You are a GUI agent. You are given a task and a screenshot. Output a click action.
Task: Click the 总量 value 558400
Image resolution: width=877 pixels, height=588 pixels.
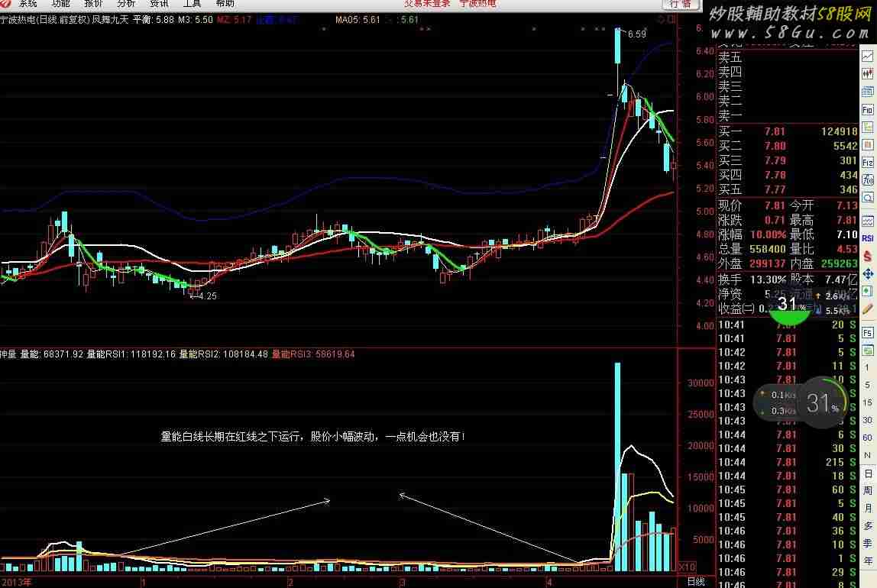pyautogui.click(x=768, y=249)
